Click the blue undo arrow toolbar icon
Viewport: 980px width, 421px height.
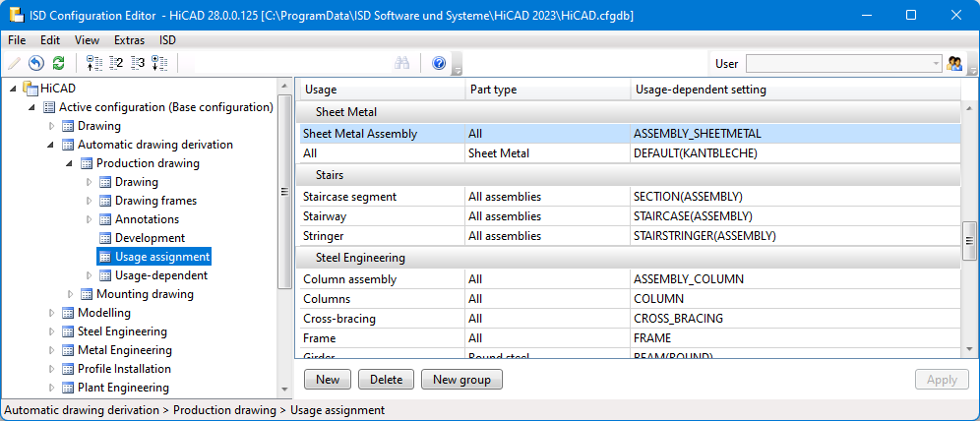coord(36,63)
